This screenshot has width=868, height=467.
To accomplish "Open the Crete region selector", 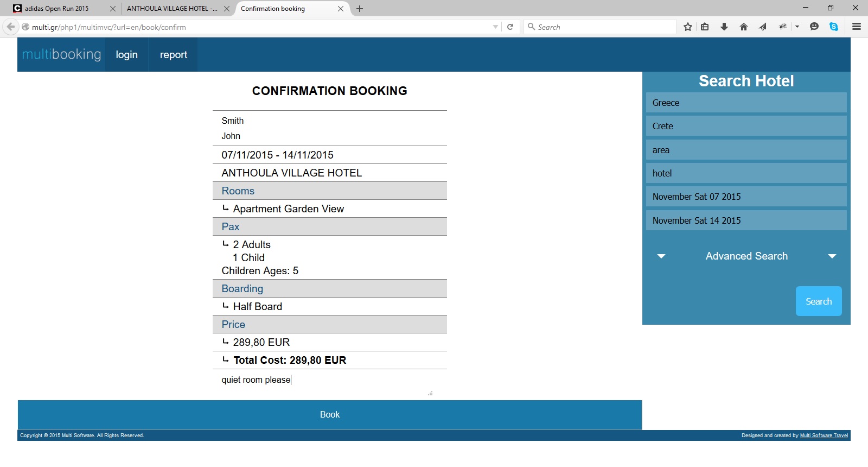I will [x=746, y=126].
